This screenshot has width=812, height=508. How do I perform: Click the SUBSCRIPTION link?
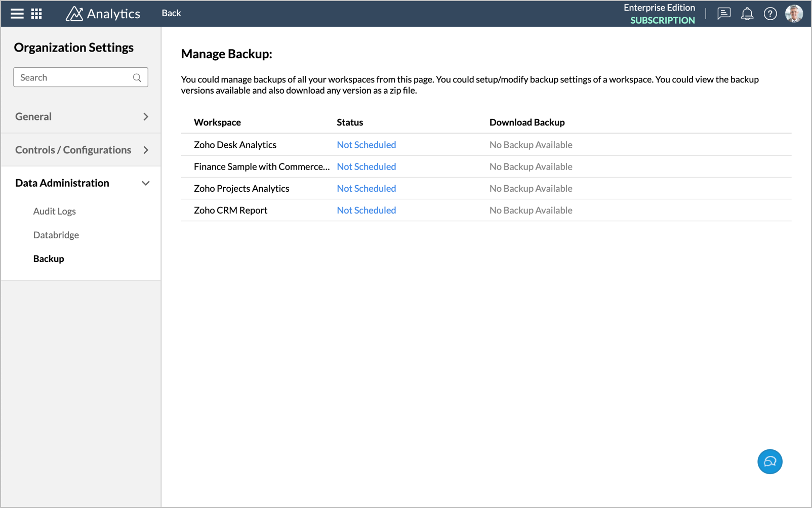662,20
